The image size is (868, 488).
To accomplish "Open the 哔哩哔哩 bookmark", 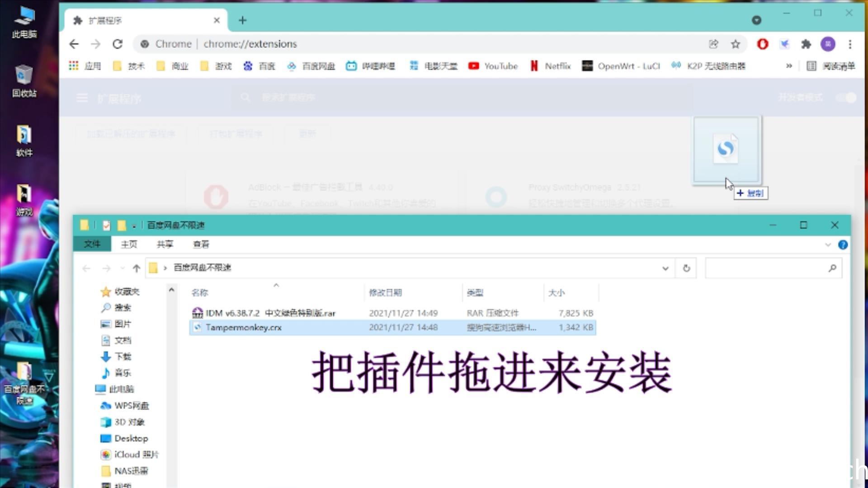I will pyautogui.click(x=371, y=66).
